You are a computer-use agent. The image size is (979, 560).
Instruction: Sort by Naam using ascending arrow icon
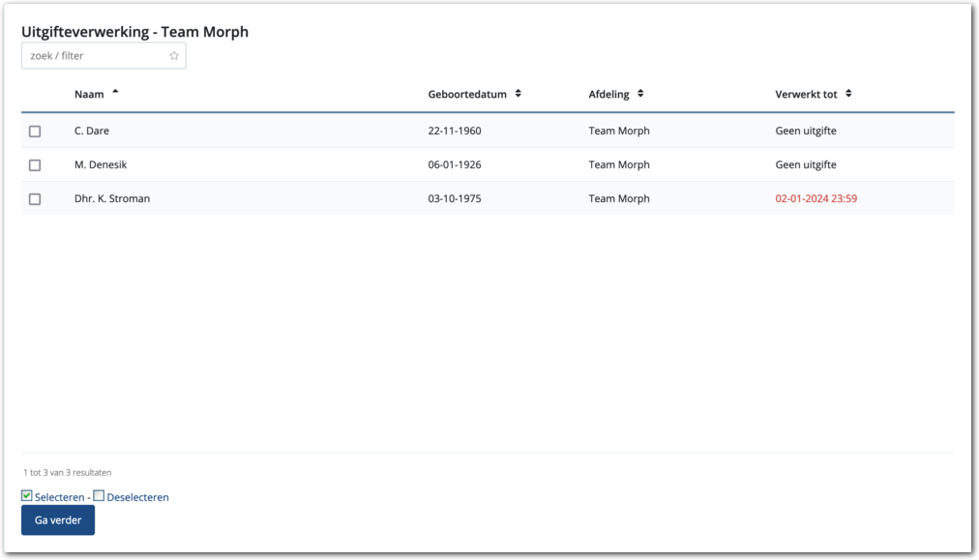[116, 93]
